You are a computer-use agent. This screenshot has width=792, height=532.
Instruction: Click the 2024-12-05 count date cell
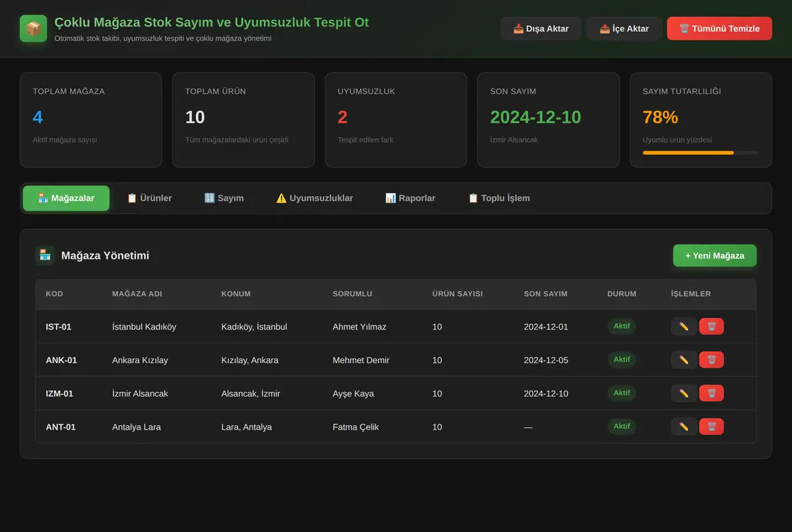tap(546, 360)
